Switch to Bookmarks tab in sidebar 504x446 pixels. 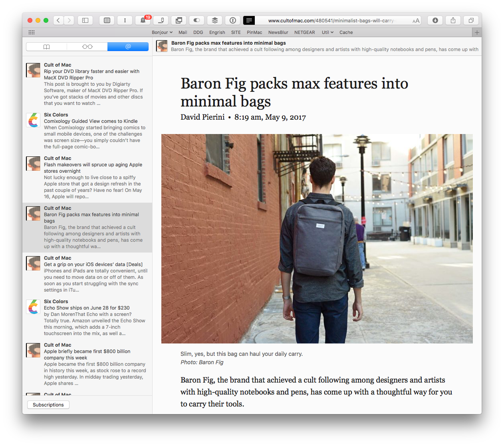(x=46, y=47)
